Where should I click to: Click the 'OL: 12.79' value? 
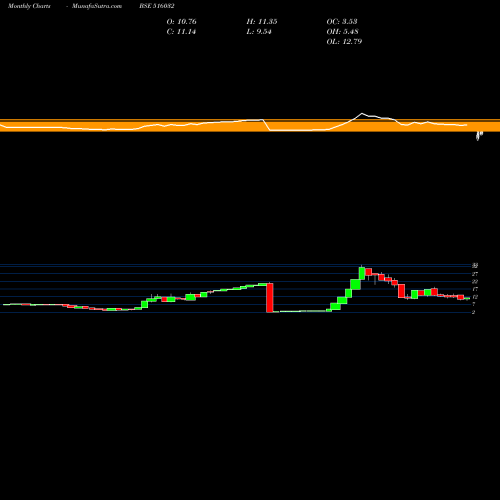click(x=344, y=42)
